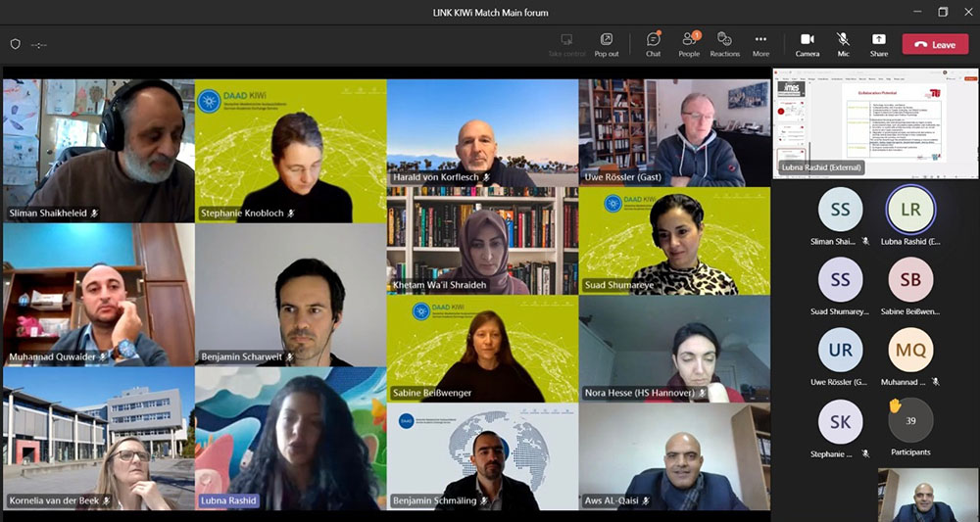Open the Reactions menu
The image size is (980, 522).
pos(724,43)
